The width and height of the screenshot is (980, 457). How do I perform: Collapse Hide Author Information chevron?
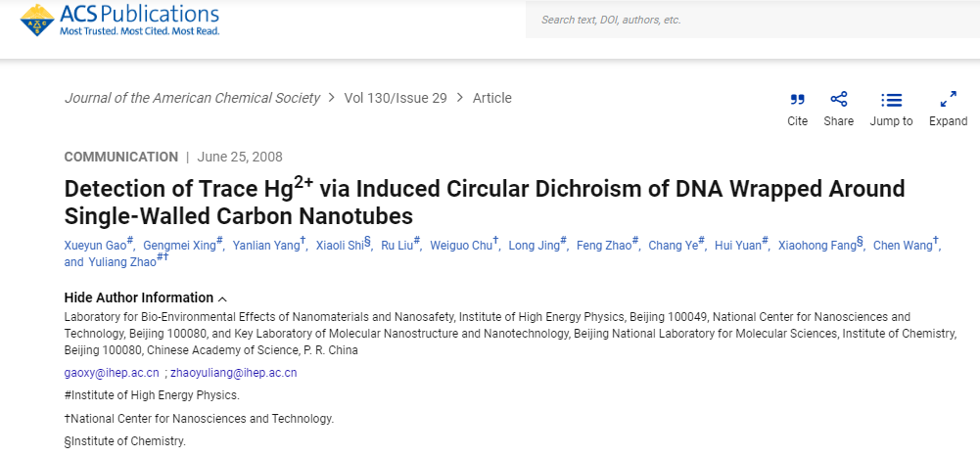223,298
